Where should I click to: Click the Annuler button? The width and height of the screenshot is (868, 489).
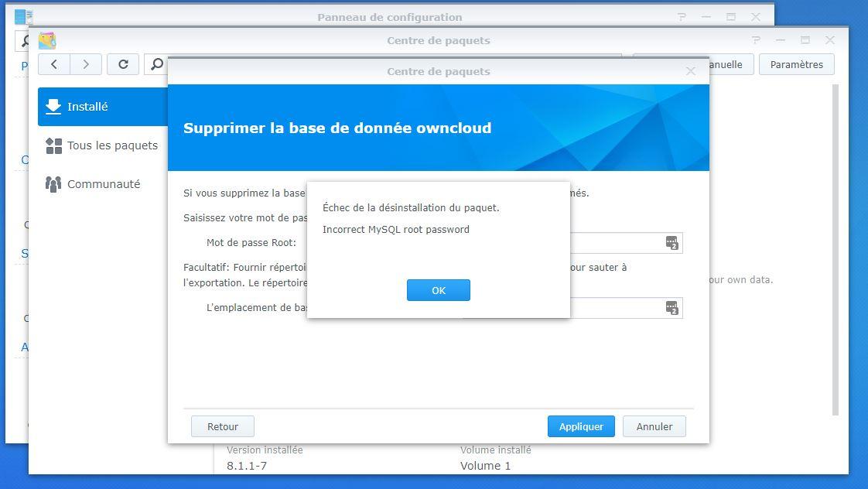pos(654,426)
